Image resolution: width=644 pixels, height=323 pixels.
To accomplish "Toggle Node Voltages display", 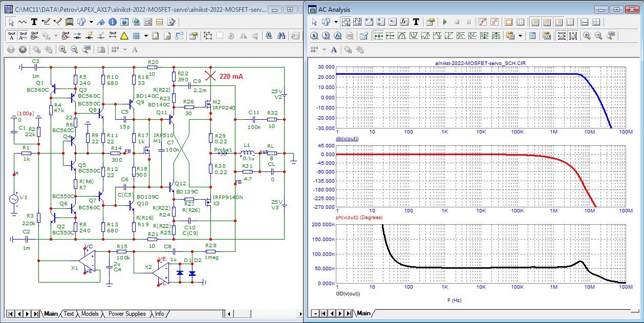I will click(x=66, y=36).
